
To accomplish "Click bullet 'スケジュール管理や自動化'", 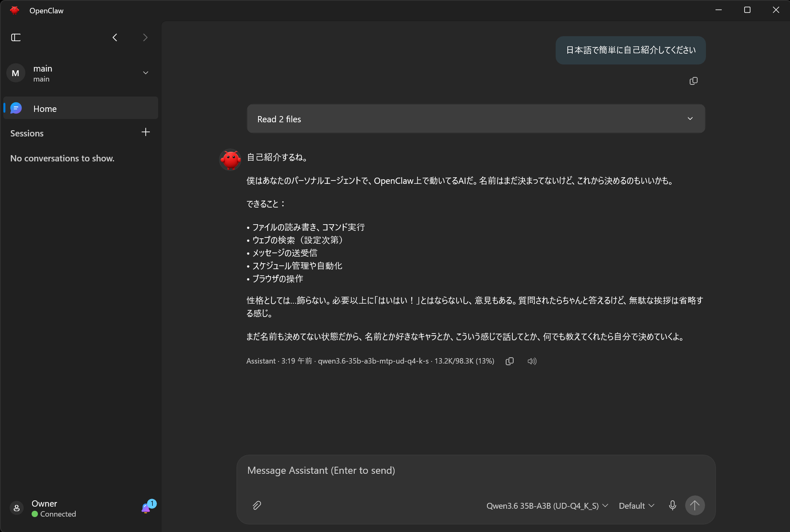I will click(297, 266).
